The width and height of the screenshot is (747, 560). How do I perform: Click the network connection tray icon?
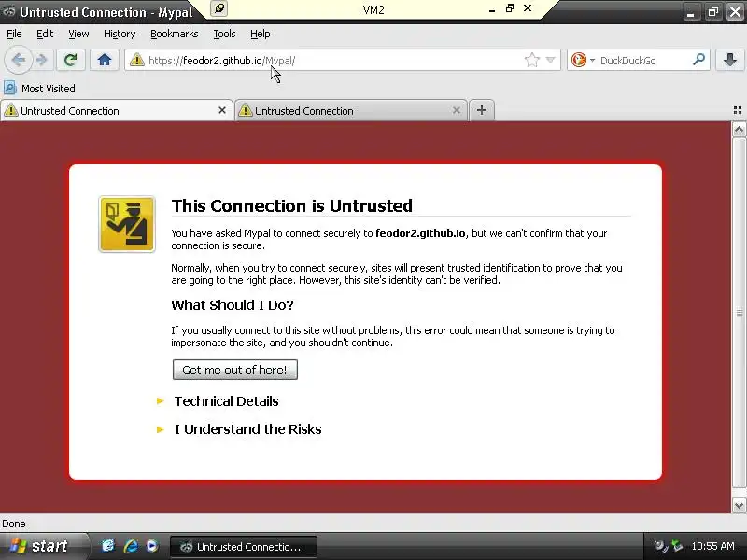point(676,546)
